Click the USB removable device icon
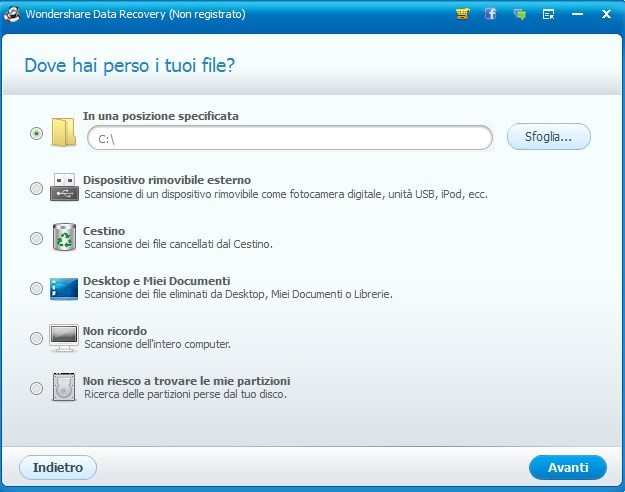Screen dimensions: 625x492 (64, 187)
